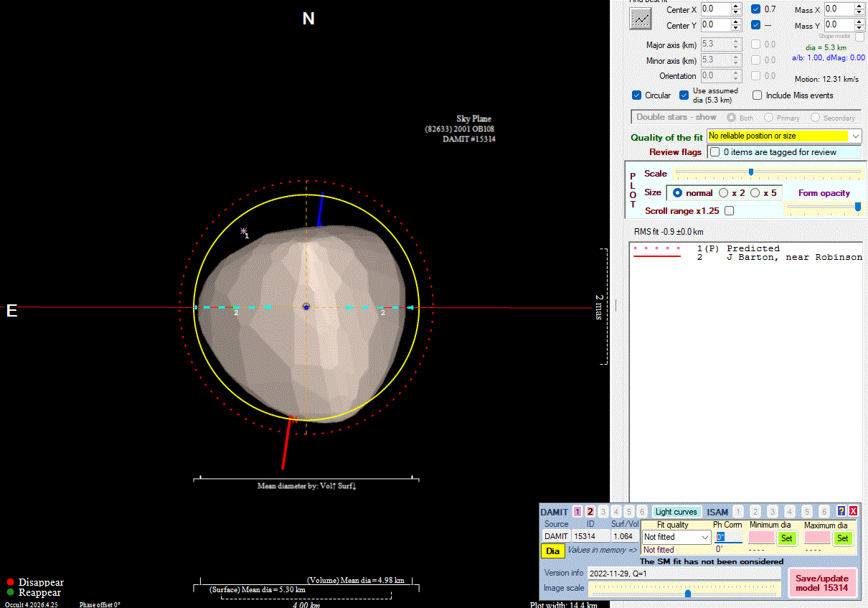
Task: Enable Include Miss events
Action: (758, 95)
